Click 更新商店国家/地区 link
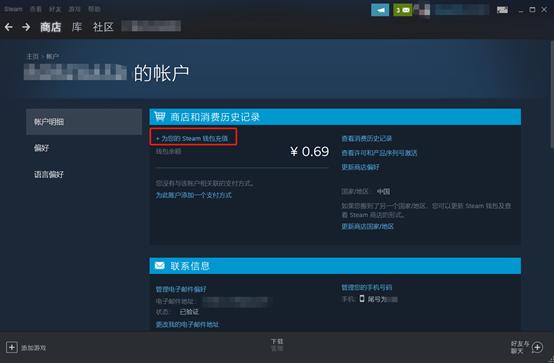The image size is (554, 363). [367, 226]
